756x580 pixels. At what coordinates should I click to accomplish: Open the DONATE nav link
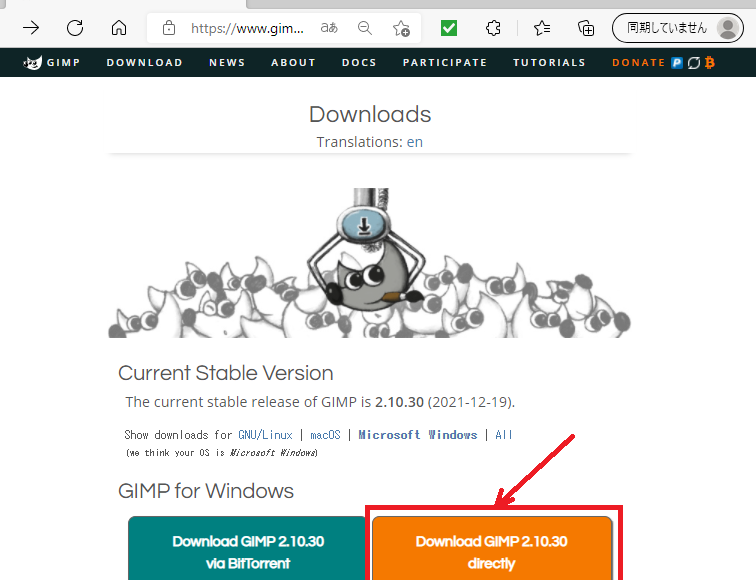638,63
